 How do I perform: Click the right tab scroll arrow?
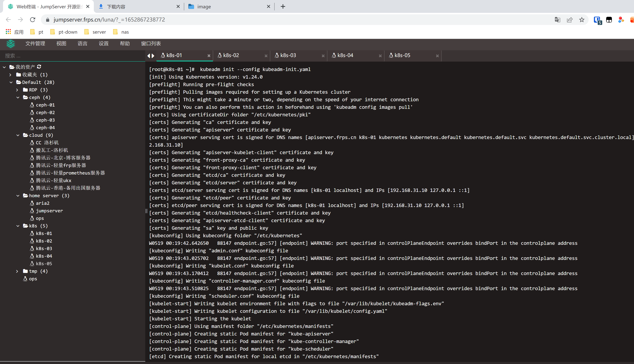[x=153, y=56]
